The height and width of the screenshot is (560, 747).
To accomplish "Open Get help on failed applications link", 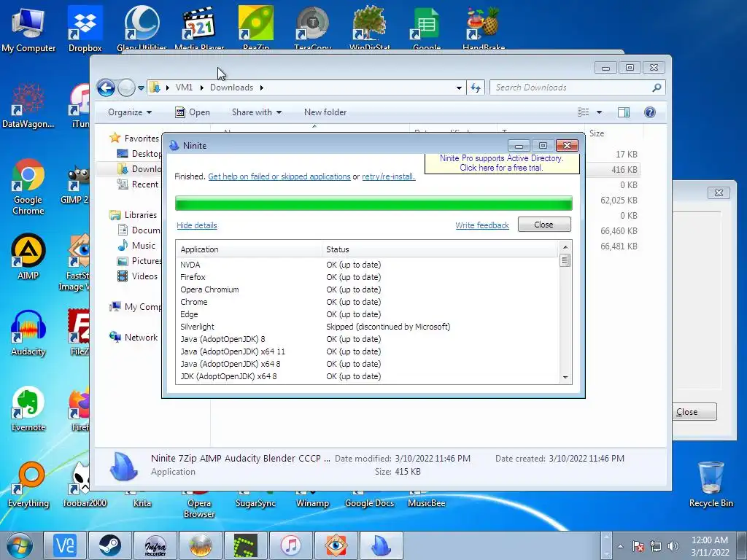I will click(279, 176).
